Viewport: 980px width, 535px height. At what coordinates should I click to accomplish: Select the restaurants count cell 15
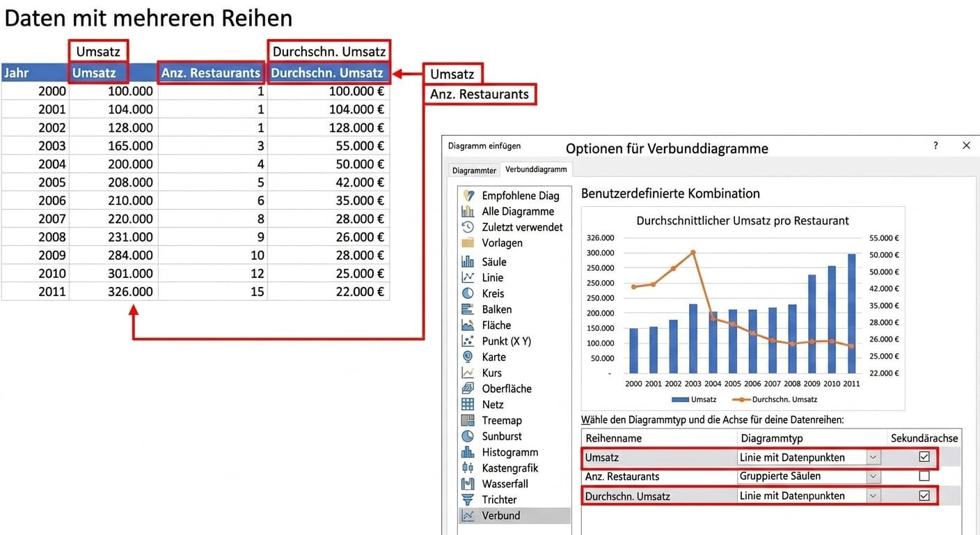coord(212,291)
